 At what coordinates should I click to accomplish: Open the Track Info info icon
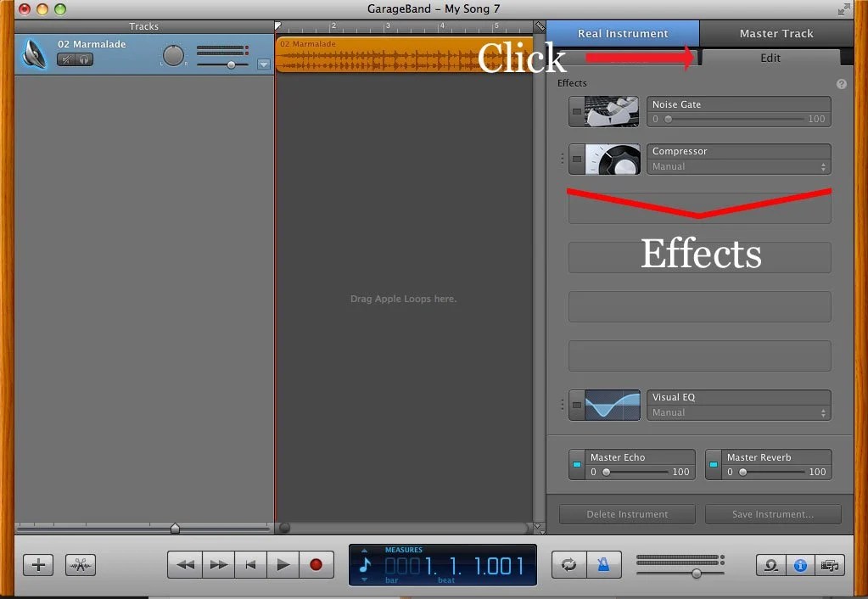pyautogui.click(x=800, y=564)
